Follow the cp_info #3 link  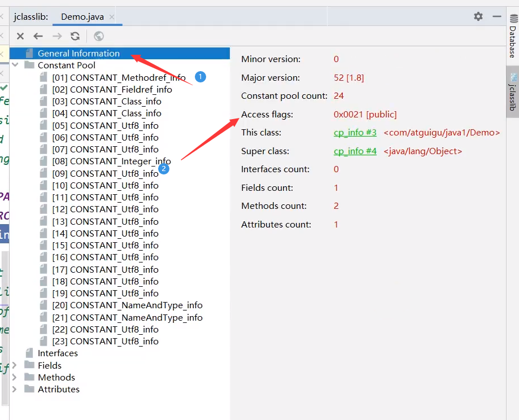[355, 133]
